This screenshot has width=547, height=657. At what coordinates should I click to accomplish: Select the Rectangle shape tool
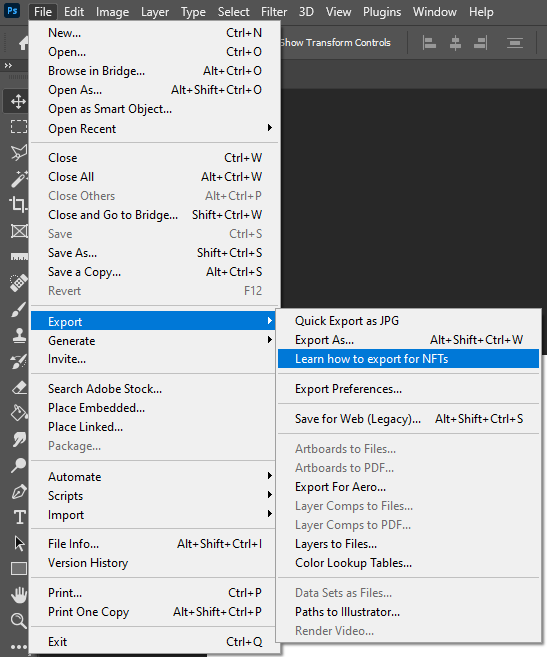pyautogui.click(x=19, y=569)
